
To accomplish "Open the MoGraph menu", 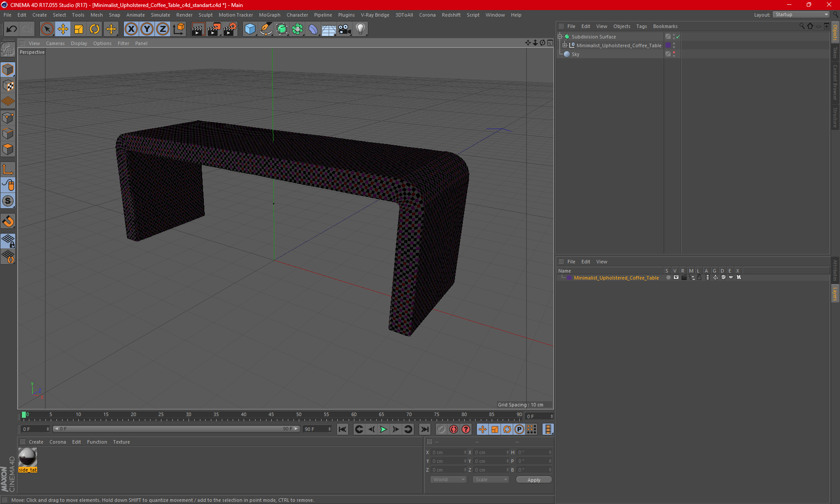I will pos(269,15).
